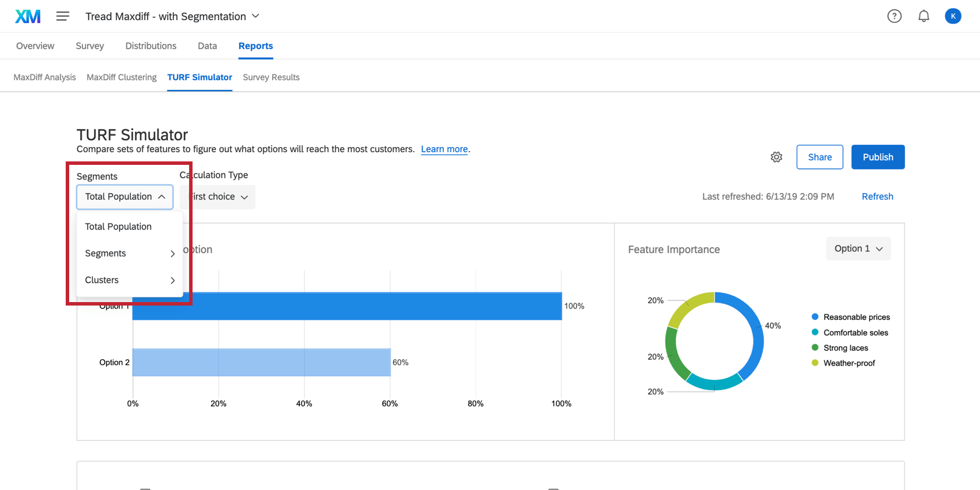
Task: Expand the Clusters submenu arrow
Action: pyautogui.click(x=172, y=280)
